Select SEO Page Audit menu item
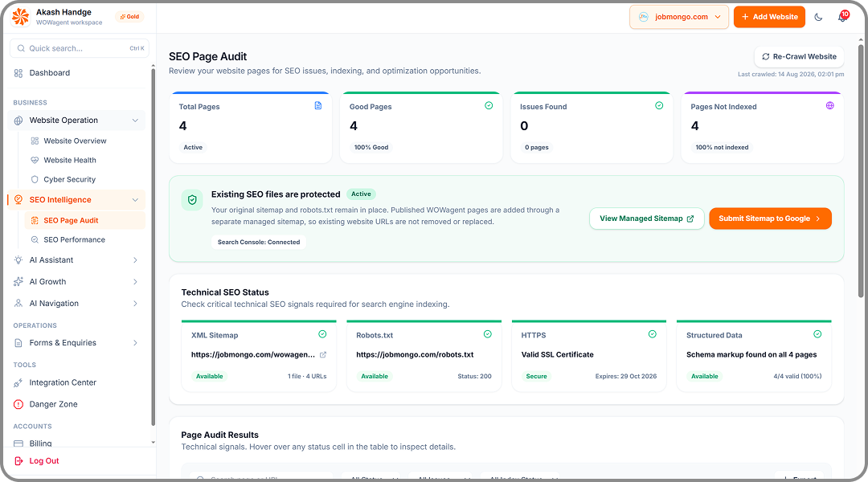This screenshot has height=482, width=868. click(85, 220)
